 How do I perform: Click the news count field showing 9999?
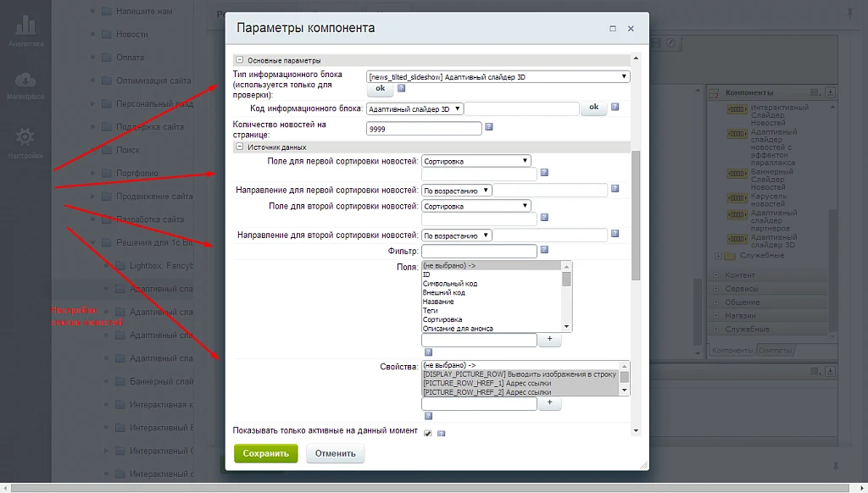click(x=424, y=129)
